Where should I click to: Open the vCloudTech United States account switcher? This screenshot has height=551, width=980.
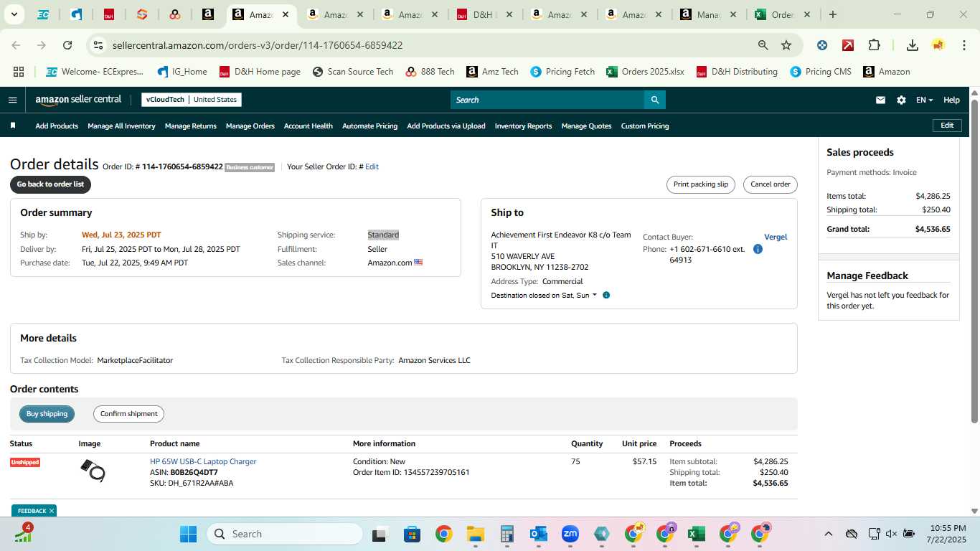[x=192, y=100]
